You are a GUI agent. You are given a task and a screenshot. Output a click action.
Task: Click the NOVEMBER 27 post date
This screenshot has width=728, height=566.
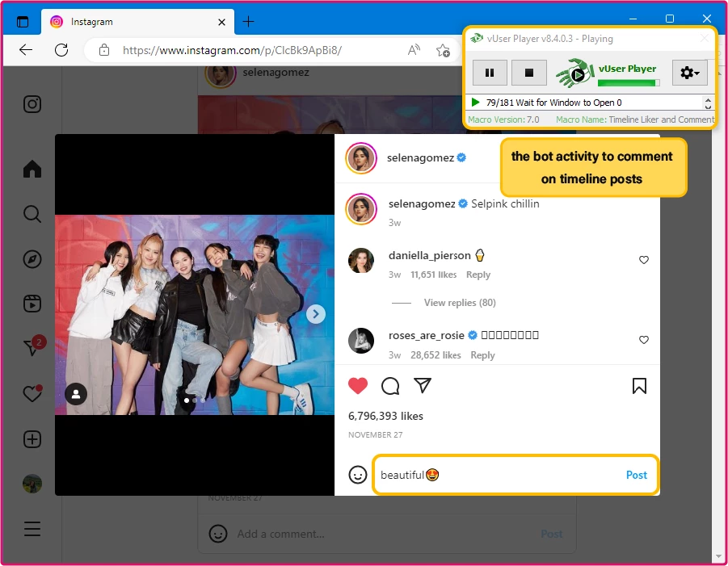(375, 434)
